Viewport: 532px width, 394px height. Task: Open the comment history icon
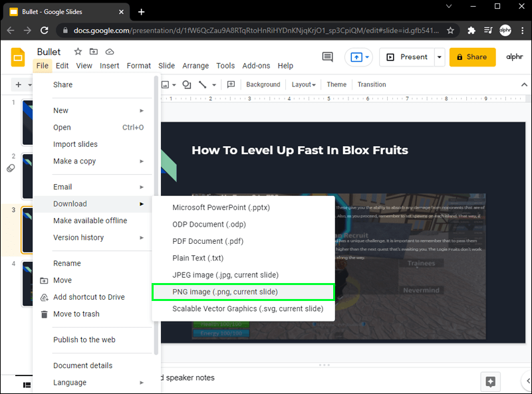pos(327,57)
